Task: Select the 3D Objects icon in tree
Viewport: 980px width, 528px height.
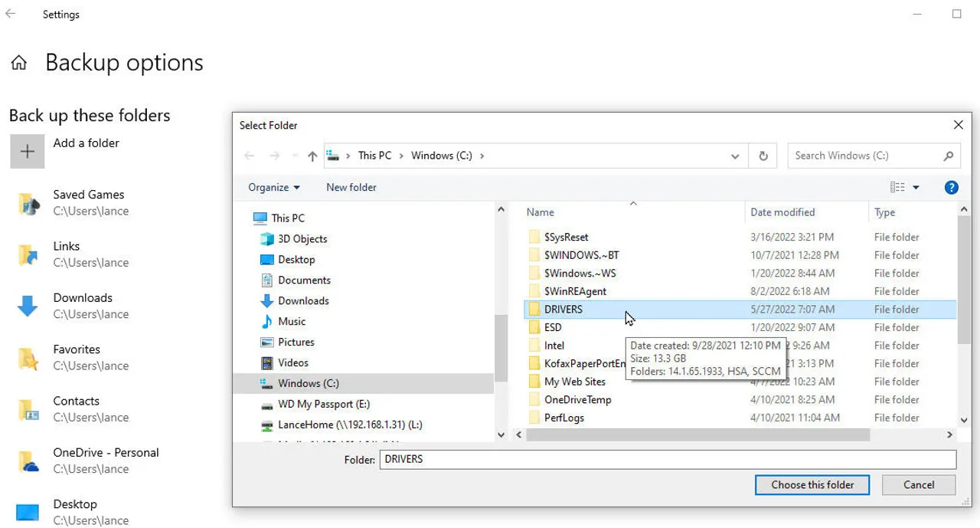Action: (266, 239)
